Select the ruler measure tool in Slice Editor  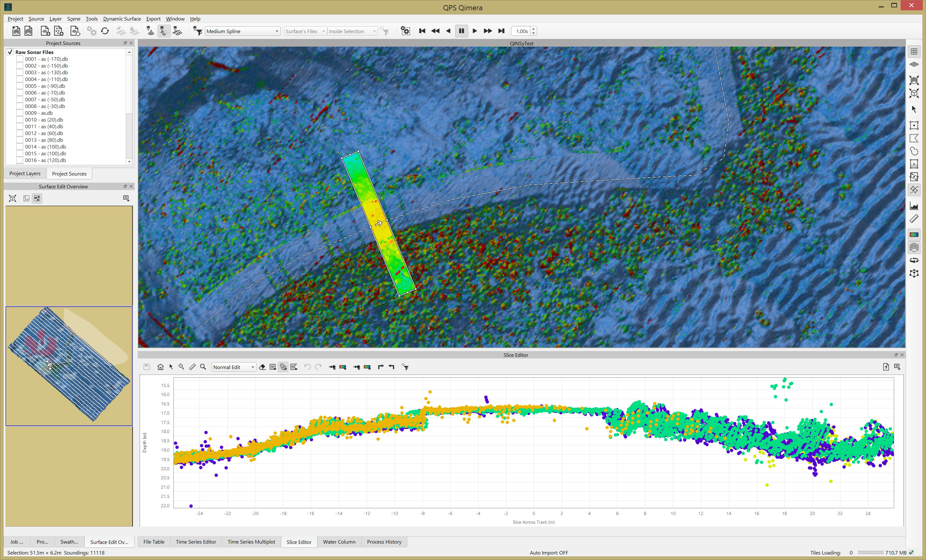coord(192,367)
